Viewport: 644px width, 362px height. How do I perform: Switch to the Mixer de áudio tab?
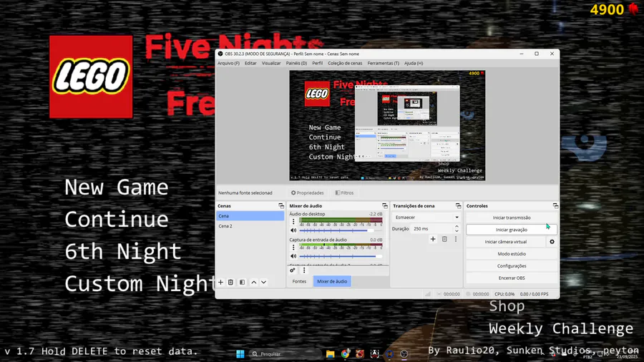(332, 282)
